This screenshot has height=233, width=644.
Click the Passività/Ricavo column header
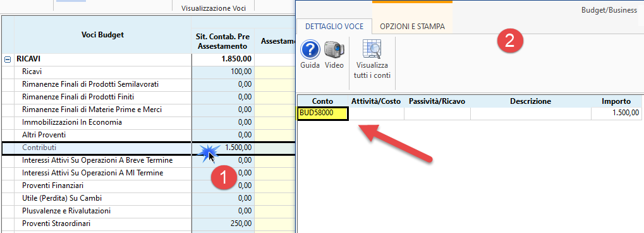pyautogui.click(x=437, y=101)
